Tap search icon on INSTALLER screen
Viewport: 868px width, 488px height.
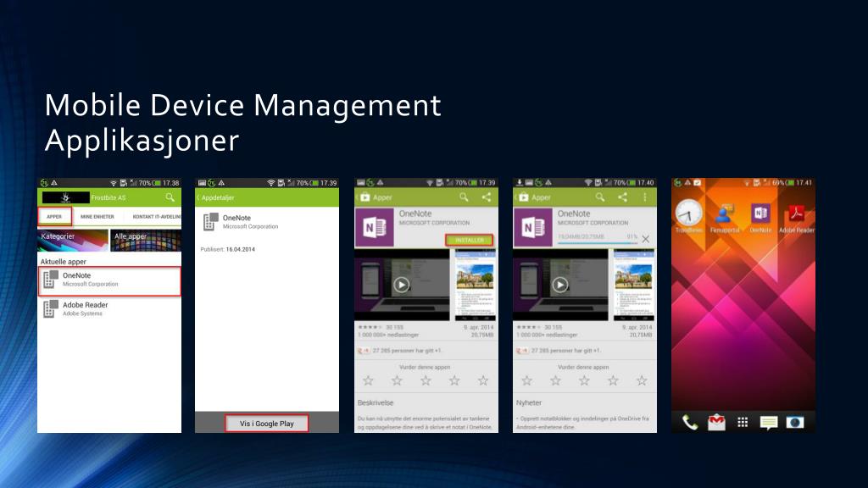tap(464, 197)
